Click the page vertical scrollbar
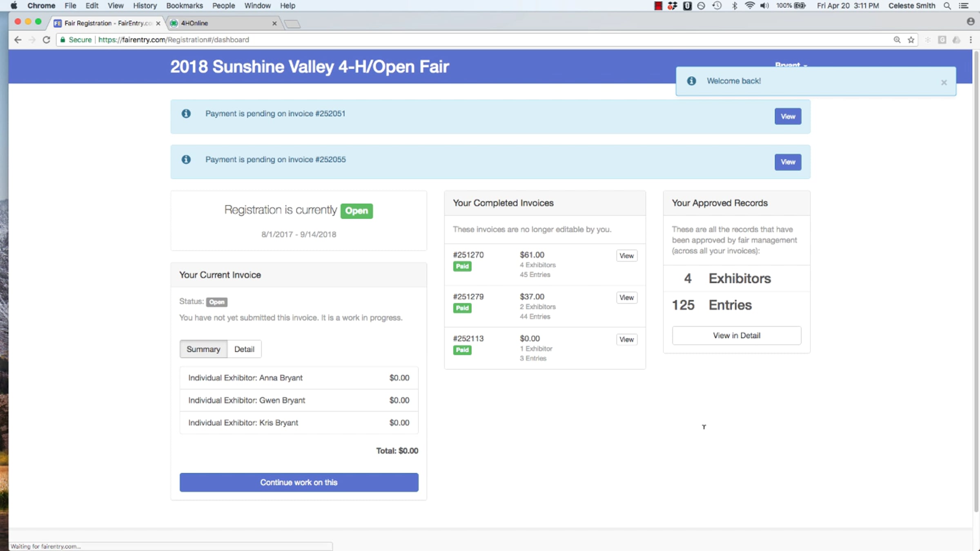This screenshot has height=551, width=980. [976, 282]
